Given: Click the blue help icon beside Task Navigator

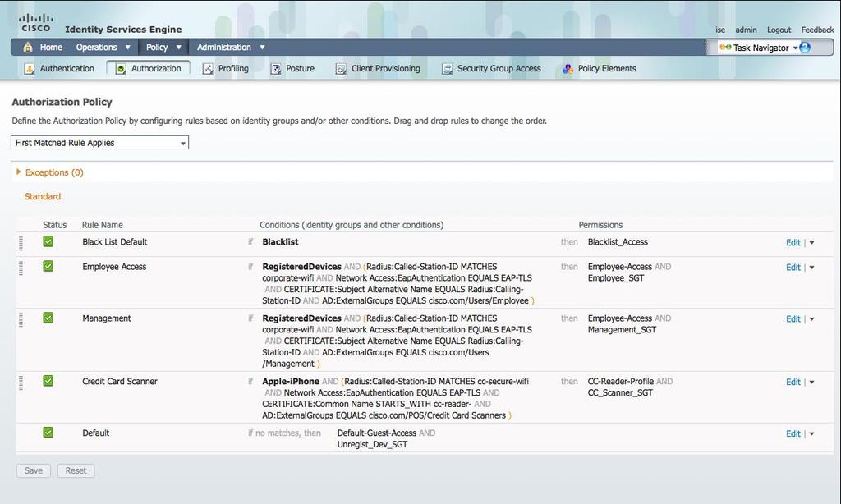Looking at the screenshot, I should [x=805, y=47].
